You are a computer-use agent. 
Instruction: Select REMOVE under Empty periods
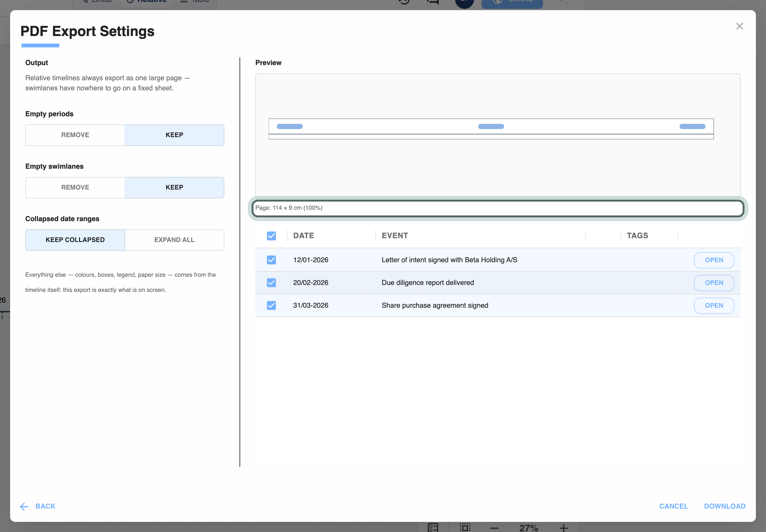pyautogui.click(x=75, y=135)
